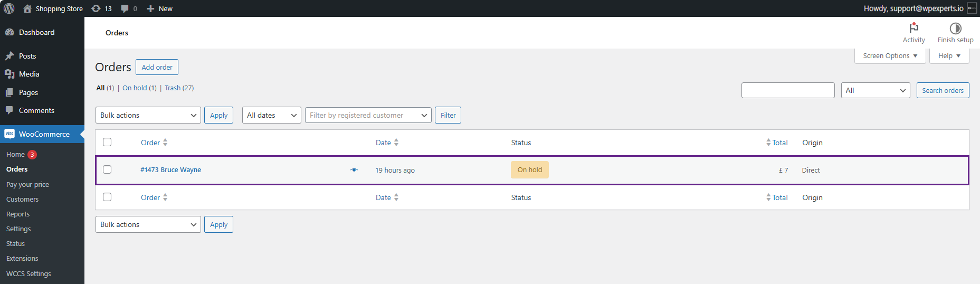Click the Media library icon
The height and width of the screenshot is (284, 980).
[x=9, y=74]
